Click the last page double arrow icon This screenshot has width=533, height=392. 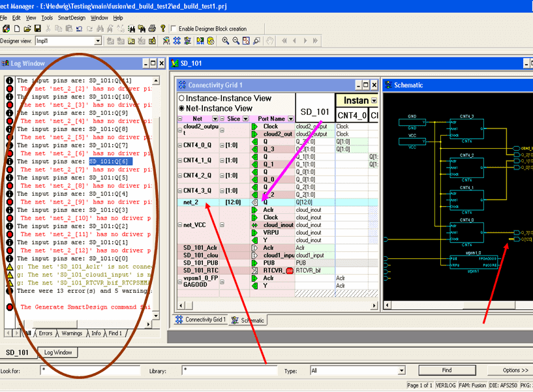pos(315,41)
